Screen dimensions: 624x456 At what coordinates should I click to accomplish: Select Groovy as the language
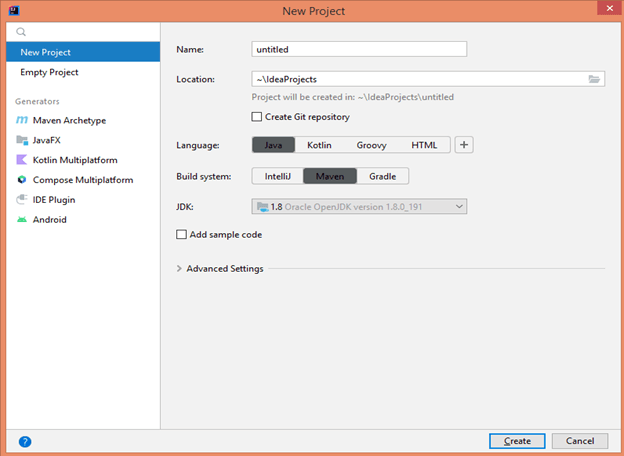pos(371,145)
